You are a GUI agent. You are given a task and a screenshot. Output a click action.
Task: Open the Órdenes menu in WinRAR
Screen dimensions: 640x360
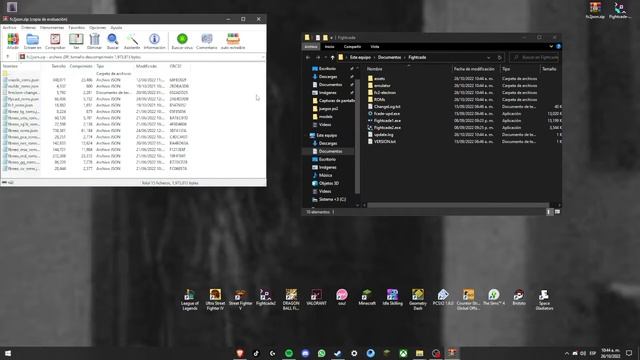click(29, 27)
